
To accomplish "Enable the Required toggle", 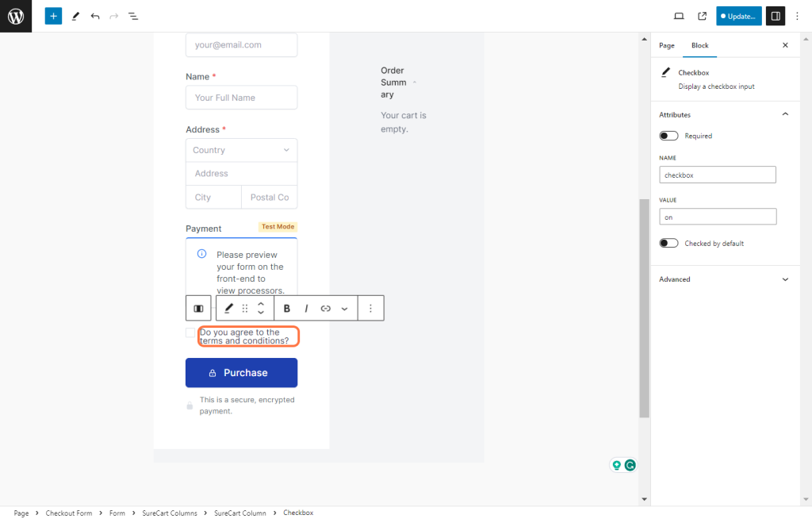I will (668, 136).
